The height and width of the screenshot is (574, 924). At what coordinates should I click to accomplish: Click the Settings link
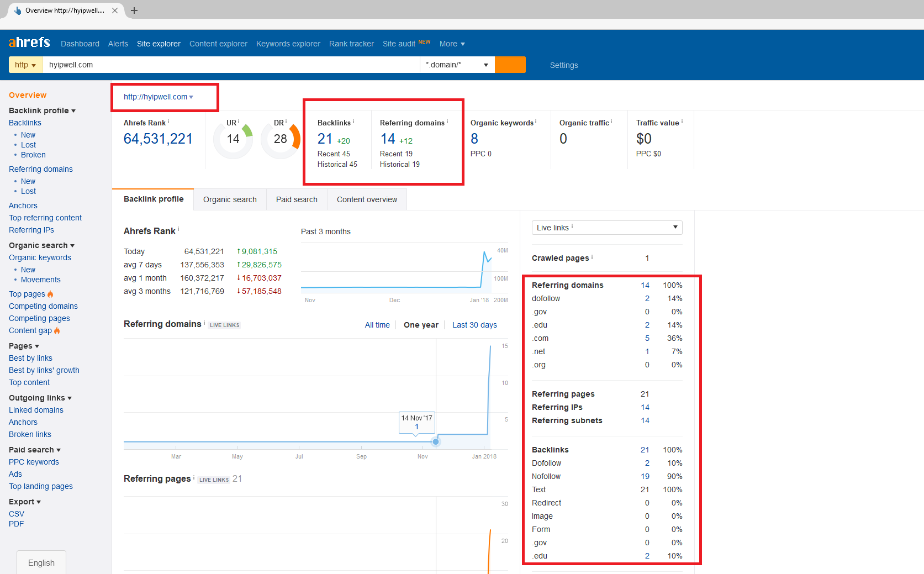[564, 65]
